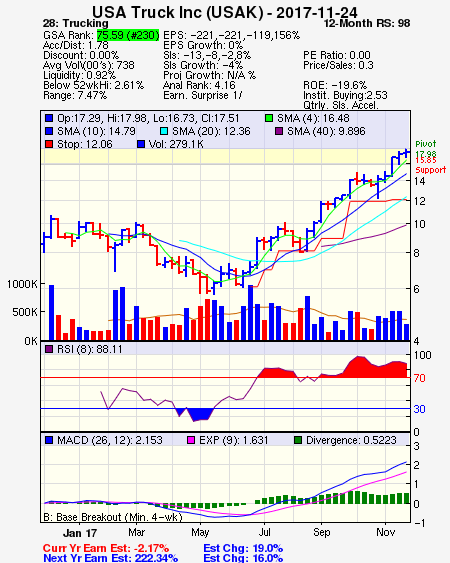Click the 'Qtrly. Sls. Accel.' text
The height and width of the screenshot is (563, 450).
[341, 105]
